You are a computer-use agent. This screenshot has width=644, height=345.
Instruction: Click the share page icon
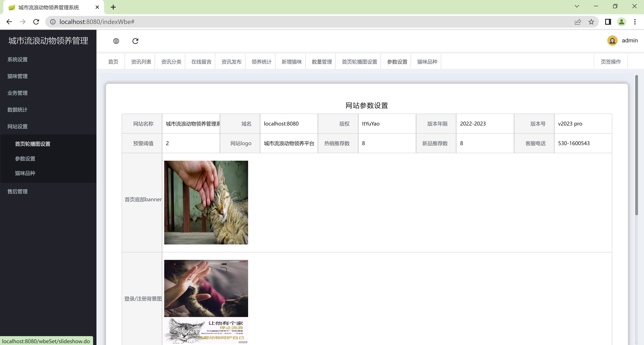pyautogui.click(x=578, y=22)
